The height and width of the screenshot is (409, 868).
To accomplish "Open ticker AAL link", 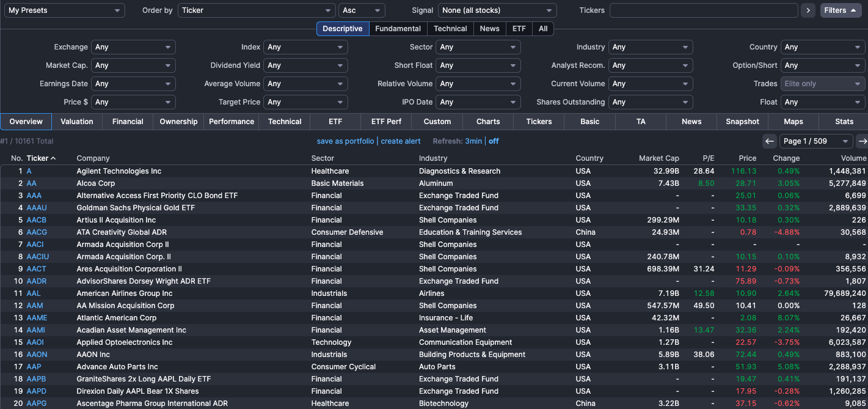I will (34, 293).
